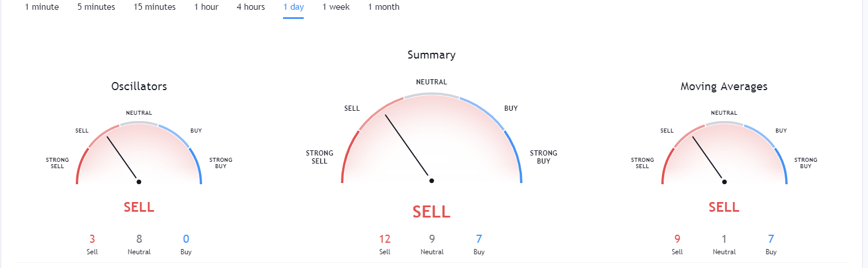Click the Summary gauge needle pivot dot
This screenshot has width=868, height=268.
tap(432, 181)
